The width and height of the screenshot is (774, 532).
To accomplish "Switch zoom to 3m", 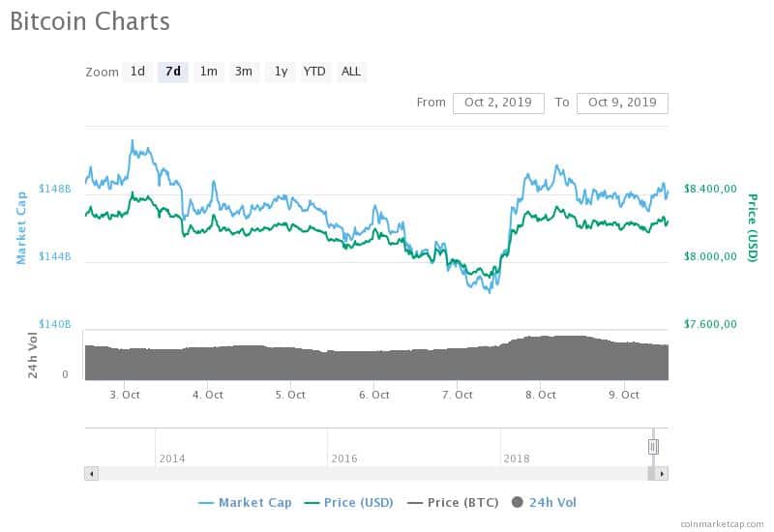I will click(x=244, y=72).
